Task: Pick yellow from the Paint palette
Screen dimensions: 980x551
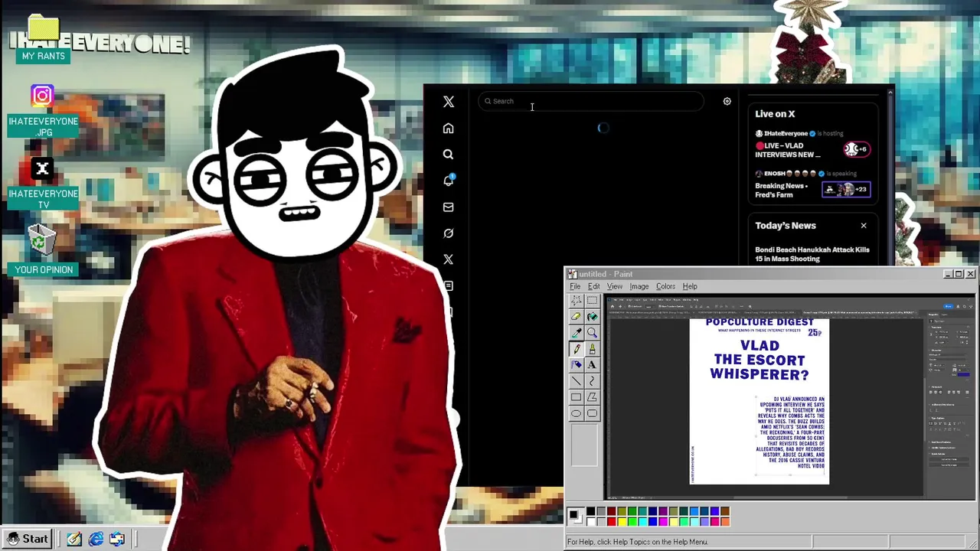Action: pos(622,522)
